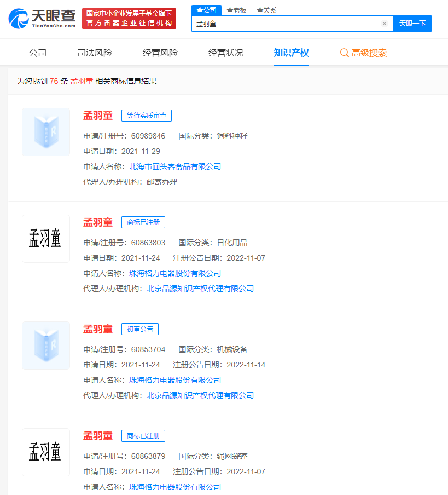Open the 孟羽童 title for registration 60863879
Viewport: 448px width, 495px height.
click(98, 436)
